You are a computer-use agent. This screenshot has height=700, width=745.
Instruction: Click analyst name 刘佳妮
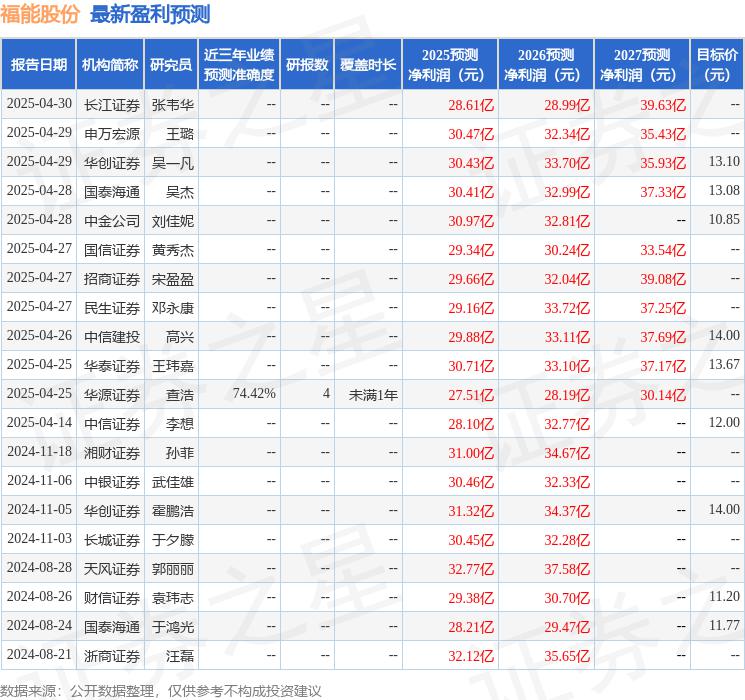click(x=172, y=221)
